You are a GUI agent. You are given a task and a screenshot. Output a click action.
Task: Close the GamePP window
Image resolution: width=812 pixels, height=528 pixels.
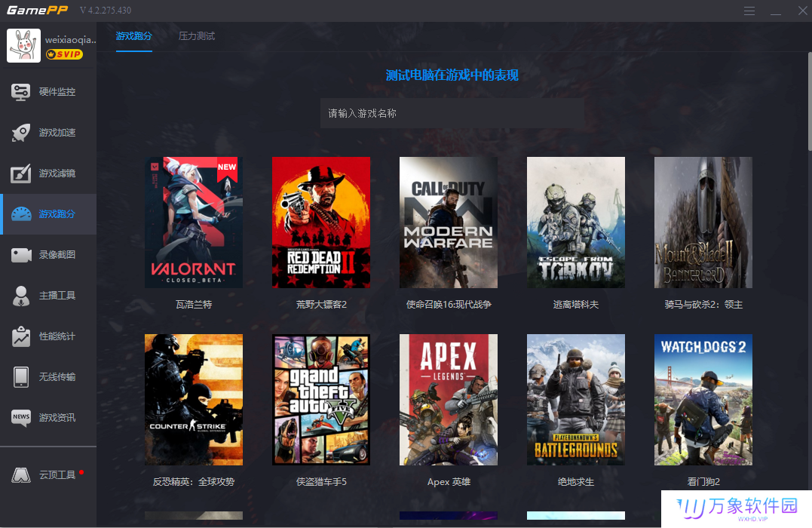[x=803, y=11]
